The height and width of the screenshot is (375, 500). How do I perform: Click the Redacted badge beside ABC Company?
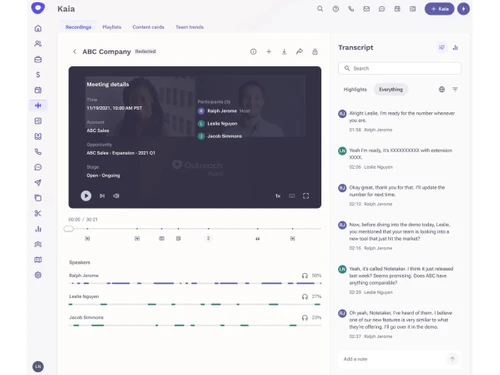pos(146,51)
